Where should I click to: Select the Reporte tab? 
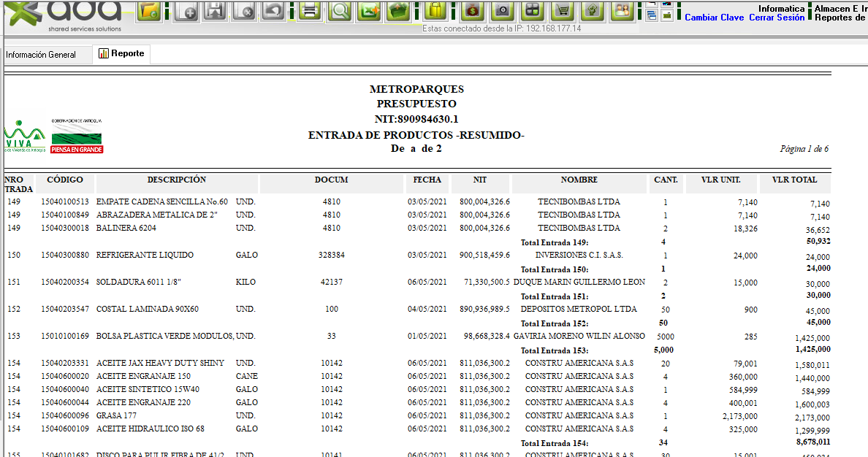click(x=121, y=53)
